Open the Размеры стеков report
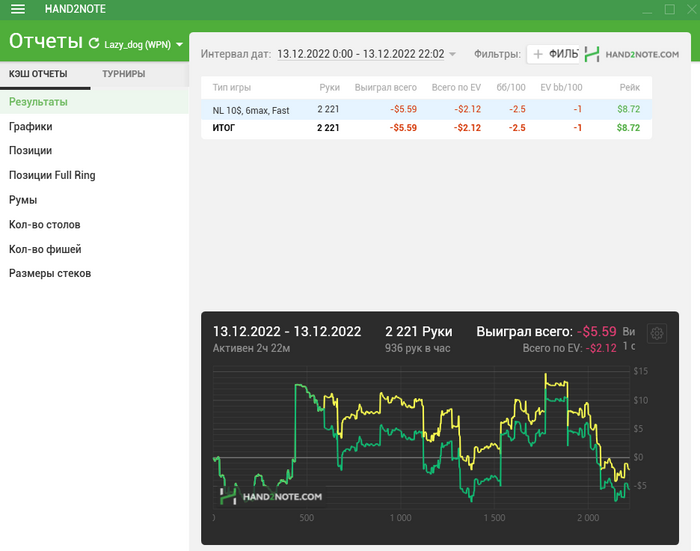 [94, 273]
